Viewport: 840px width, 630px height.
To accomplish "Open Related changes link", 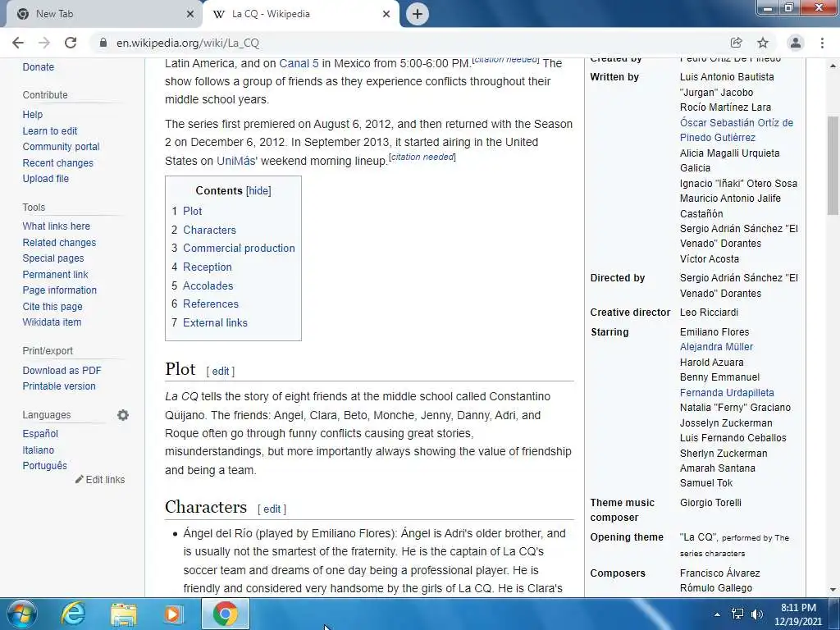I will click(59, 242).
